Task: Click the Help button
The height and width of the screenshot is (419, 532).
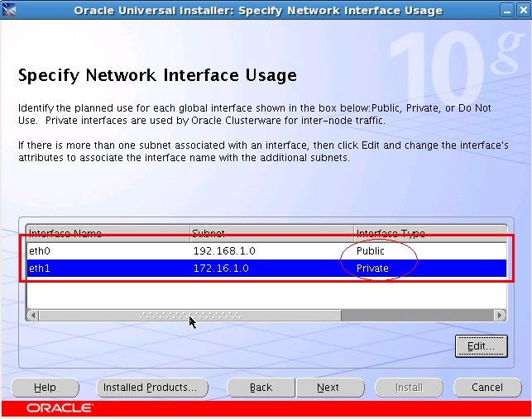Action: [x=46, y=387]
